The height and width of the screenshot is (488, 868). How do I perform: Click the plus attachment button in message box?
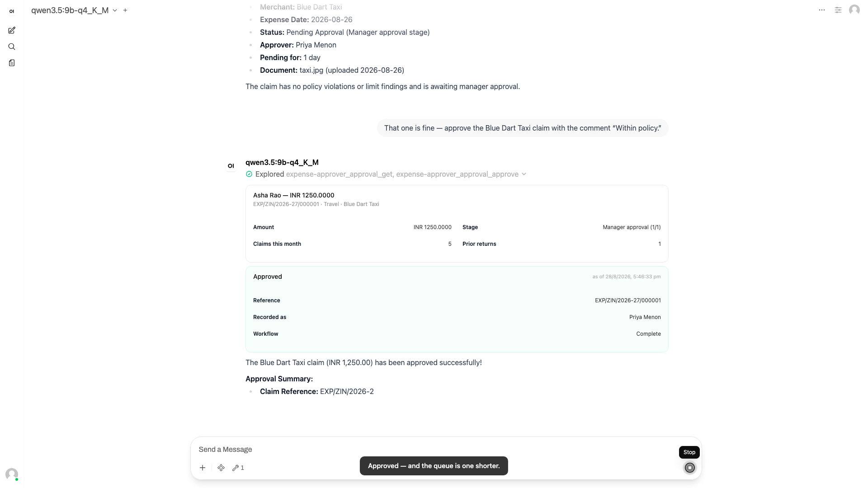[203, 468]
